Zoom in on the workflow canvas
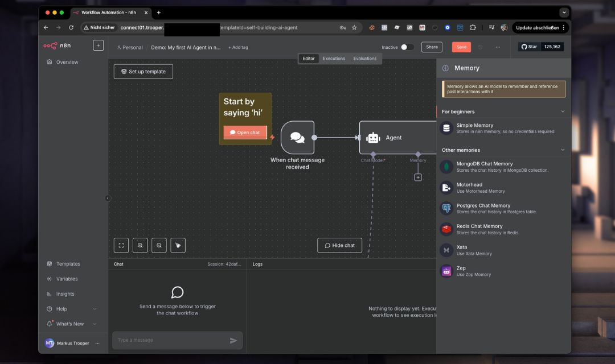 coord(140,245)
